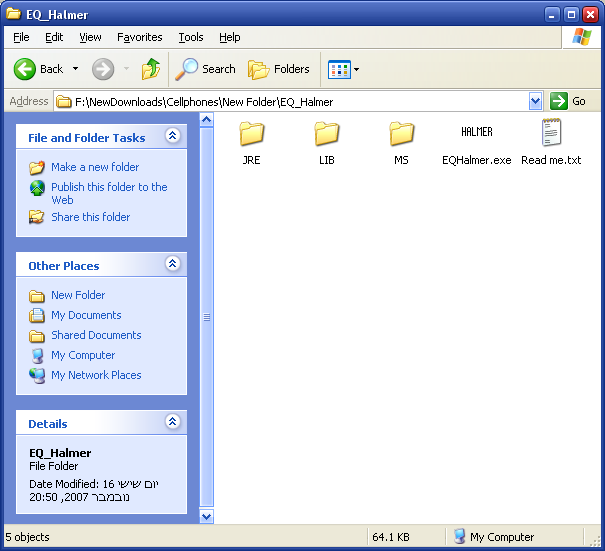Select the Read me.txt file

(x=551, y=135)
